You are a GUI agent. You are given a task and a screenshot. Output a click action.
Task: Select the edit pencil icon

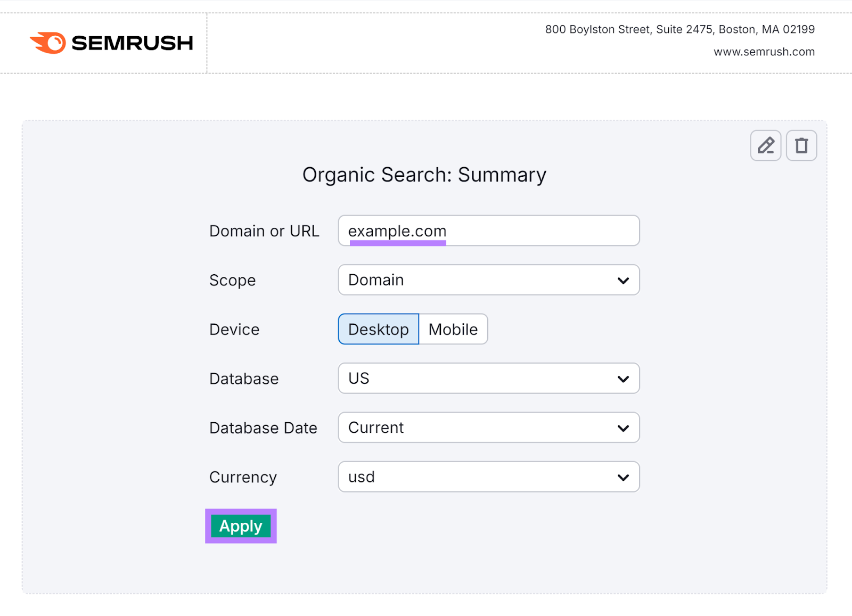pos(765,145)
